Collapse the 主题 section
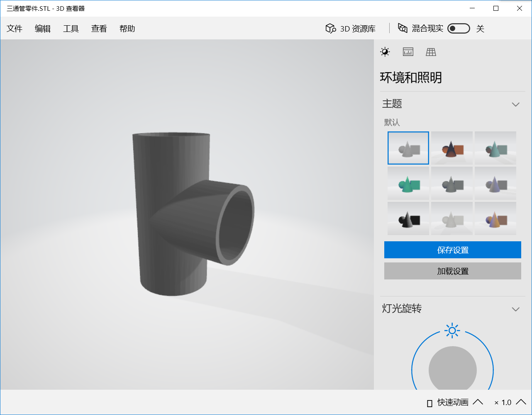This screenshot has height=415, width=532. (x=516, y=104)
